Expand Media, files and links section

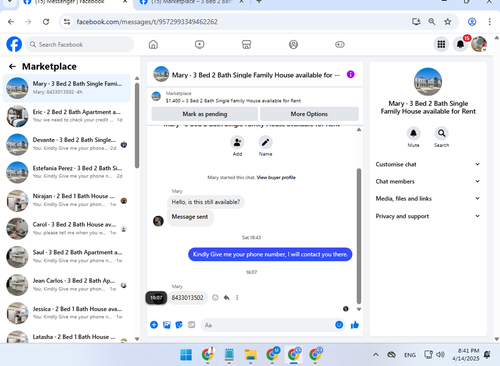point(428,199)
